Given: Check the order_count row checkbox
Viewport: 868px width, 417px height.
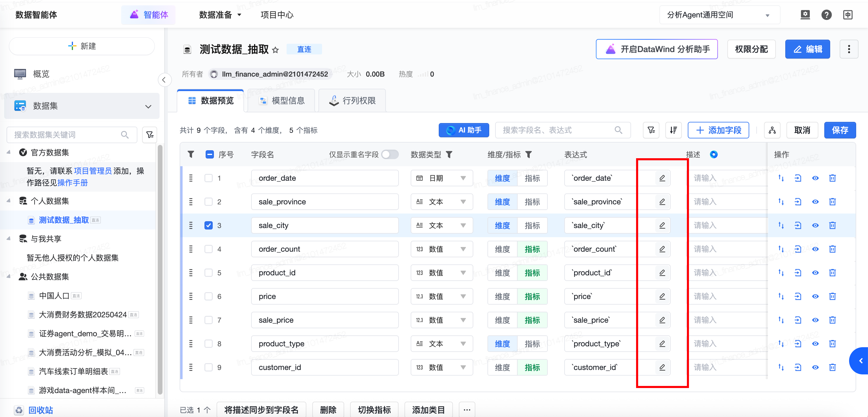Looking at the screenshot, I should pyautogui.click(x=209, y=249).
